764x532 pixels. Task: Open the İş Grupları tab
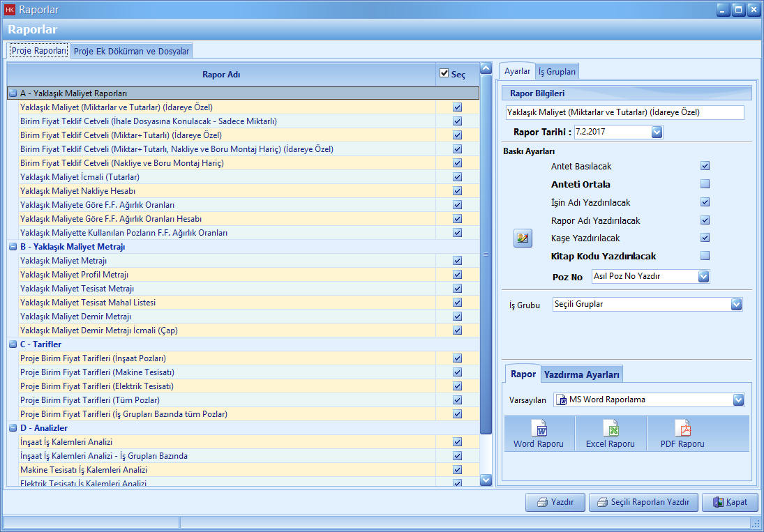coord(557,71)
